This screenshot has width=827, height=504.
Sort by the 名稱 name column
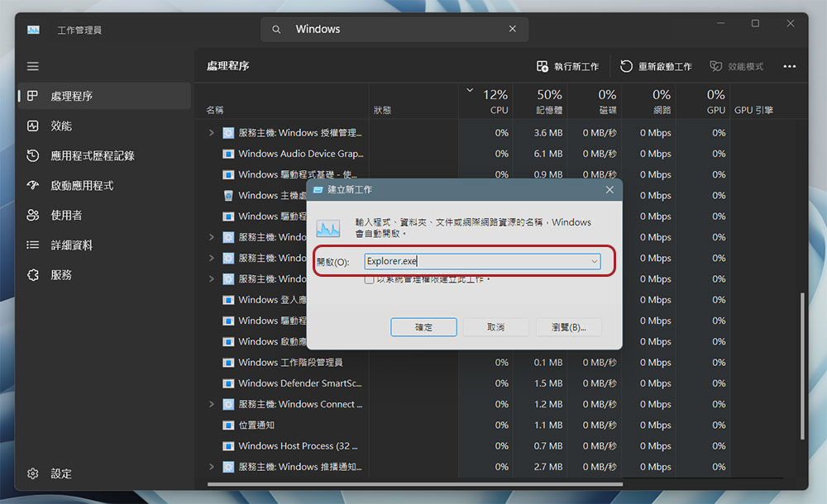click(x=215, y=110)
